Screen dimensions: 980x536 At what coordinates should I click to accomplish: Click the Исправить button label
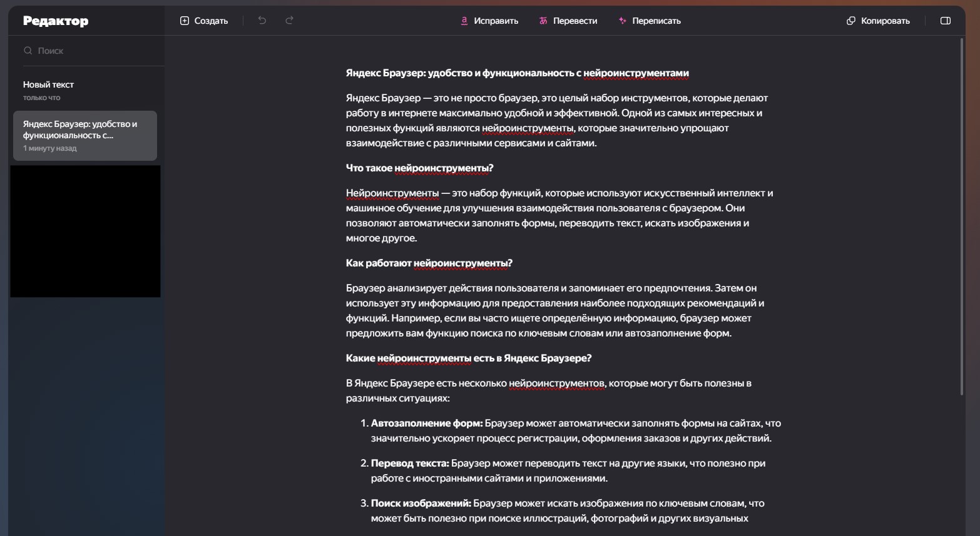point(496,21)
